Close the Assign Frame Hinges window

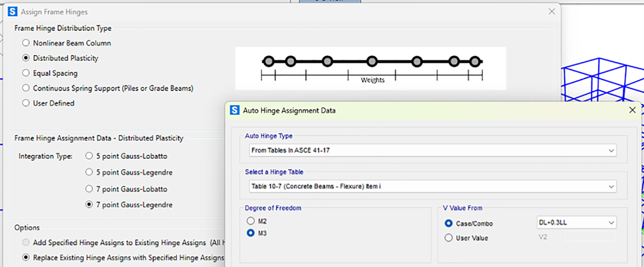[x=552, y=11]
